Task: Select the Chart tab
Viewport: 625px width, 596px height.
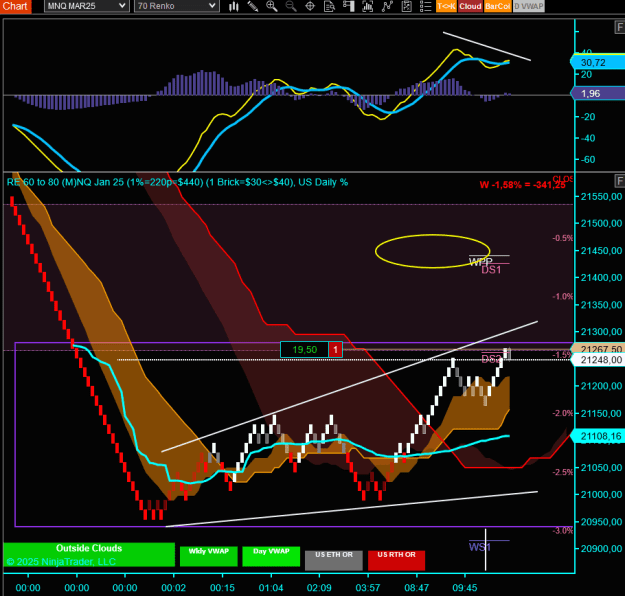Action: [16, 6]
